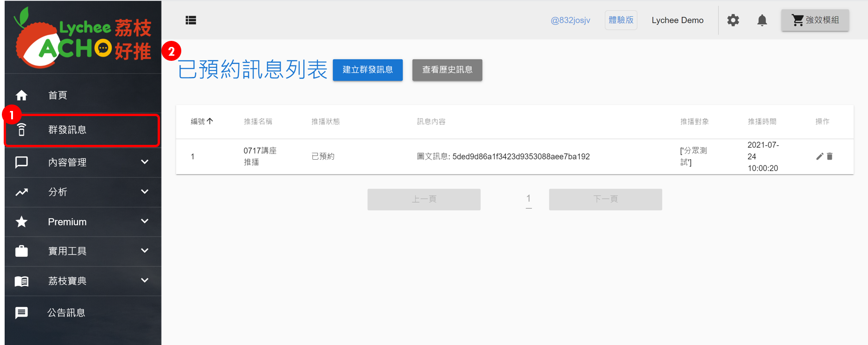Click the 推播狀態 column header
The height and width of the screenshot is (345, 868).
(x=325, y=121)
